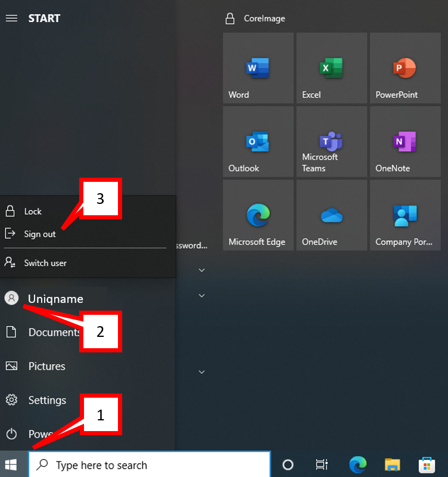The height and width of the screenshot is (477, 448).
Task: Open File Explorer from the taskbar
Action: 392,465
